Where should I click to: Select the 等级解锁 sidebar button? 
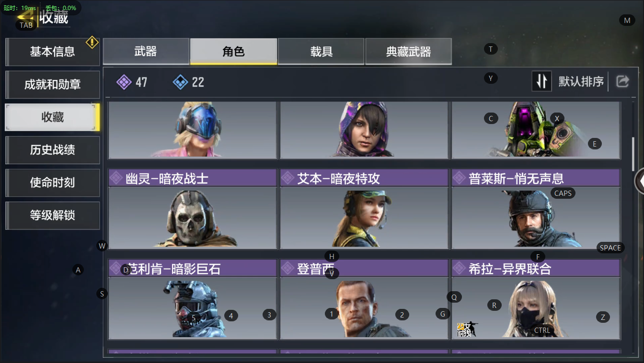click(x=52, y=216)
